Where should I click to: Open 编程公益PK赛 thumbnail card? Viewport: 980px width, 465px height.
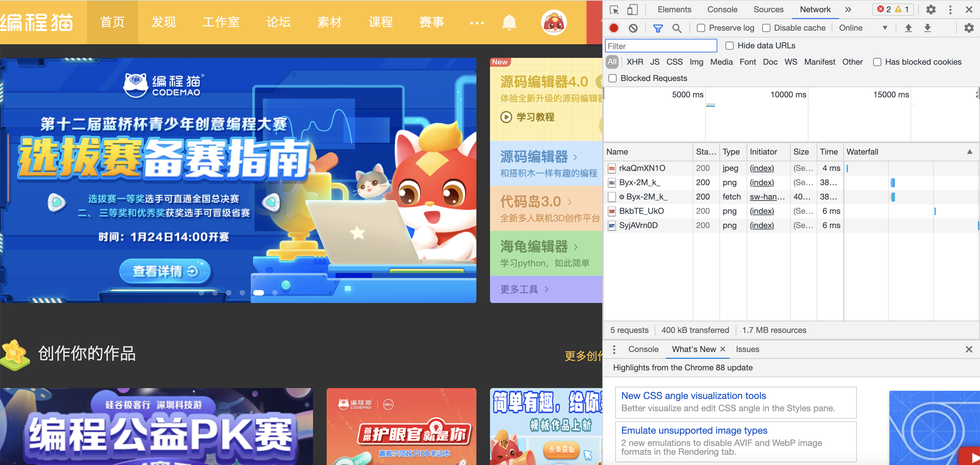(x=157, y=427)
